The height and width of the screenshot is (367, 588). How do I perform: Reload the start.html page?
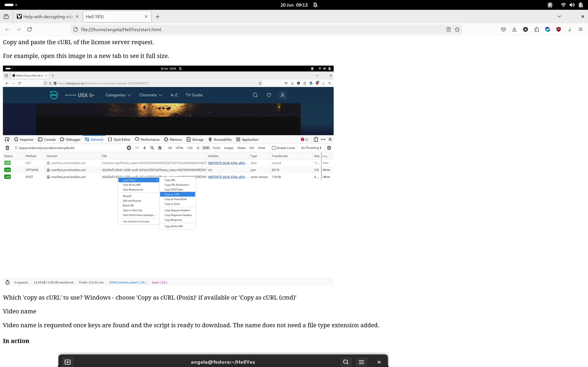click(x=29, y=29)
